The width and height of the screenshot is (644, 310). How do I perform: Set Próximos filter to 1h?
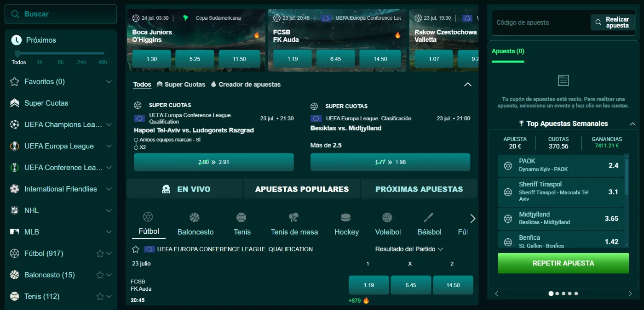click(40, 62)
